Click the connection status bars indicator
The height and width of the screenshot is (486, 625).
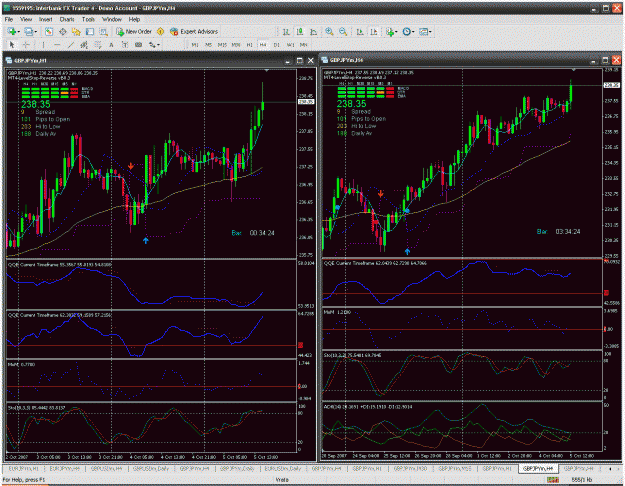[552, 480]
